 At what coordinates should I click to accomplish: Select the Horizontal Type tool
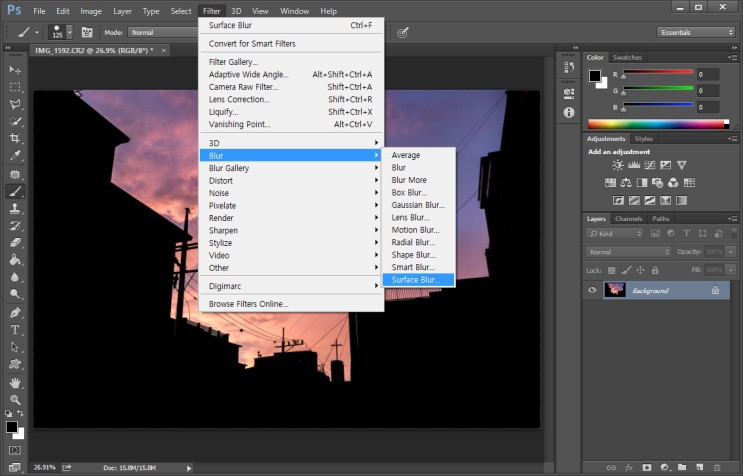pos(15,330)
